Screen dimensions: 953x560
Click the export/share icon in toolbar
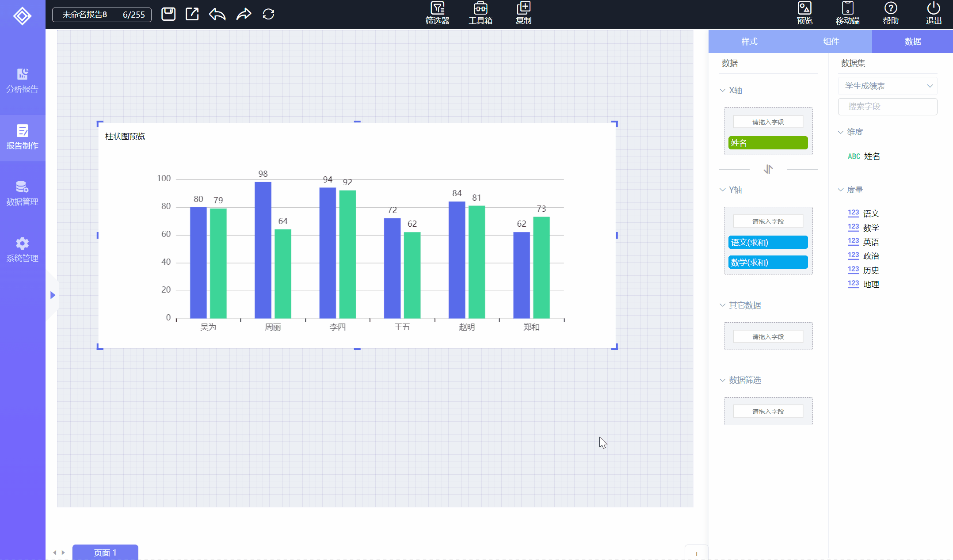pyautogui.click(x=192, y=14)
